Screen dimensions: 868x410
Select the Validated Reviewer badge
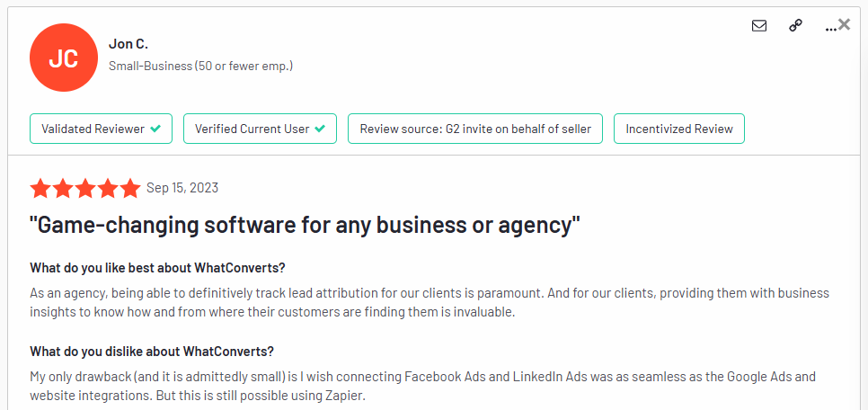101,129
